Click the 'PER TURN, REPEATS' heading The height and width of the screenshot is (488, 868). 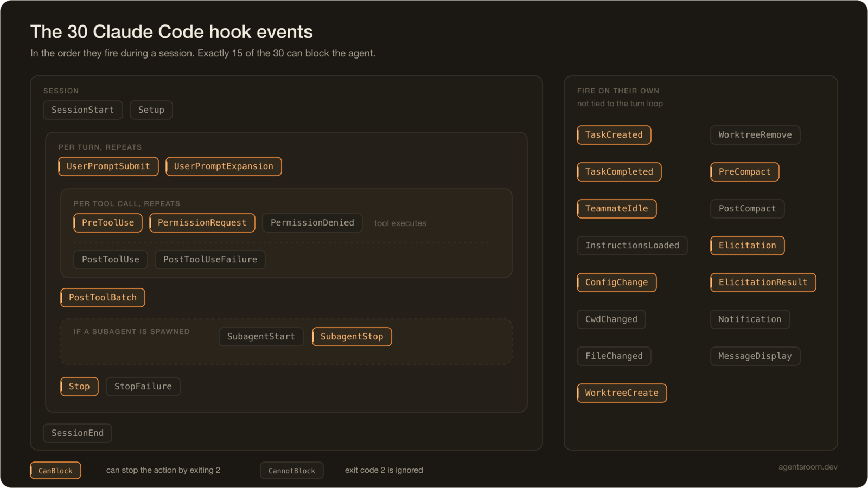pos(100,147)
